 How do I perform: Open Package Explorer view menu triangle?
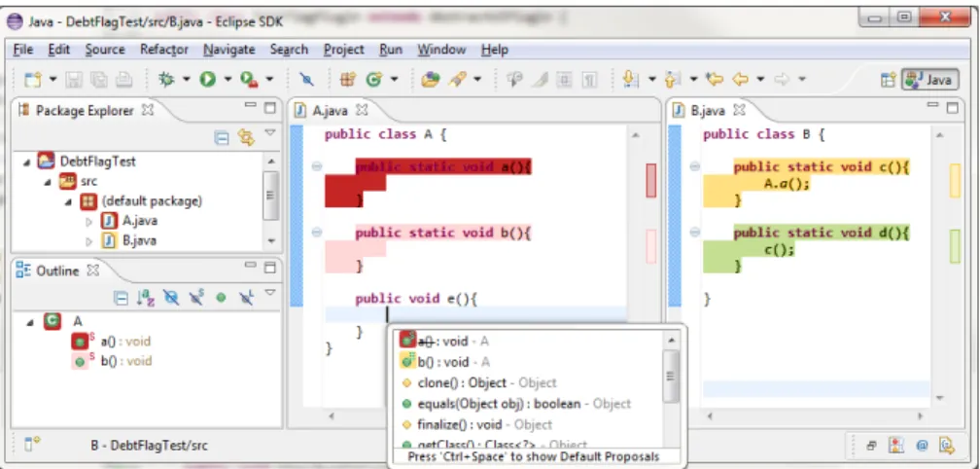[270, 132]
